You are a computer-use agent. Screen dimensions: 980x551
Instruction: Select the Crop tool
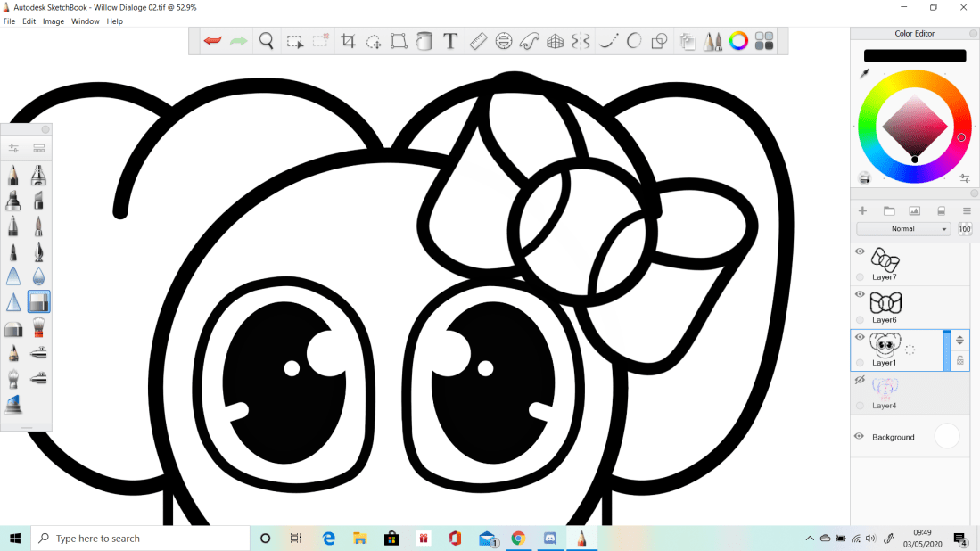point(348,41)
